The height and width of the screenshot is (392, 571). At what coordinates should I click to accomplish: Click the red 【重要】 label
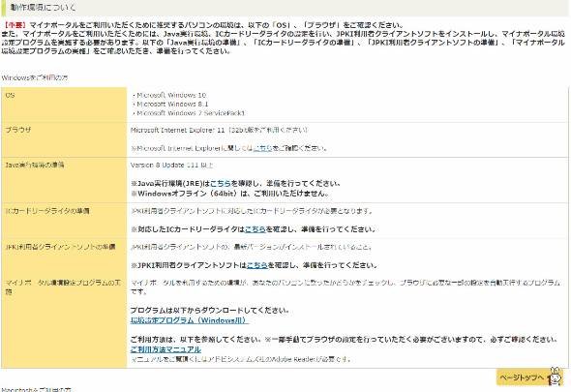[x=15, y=25]
